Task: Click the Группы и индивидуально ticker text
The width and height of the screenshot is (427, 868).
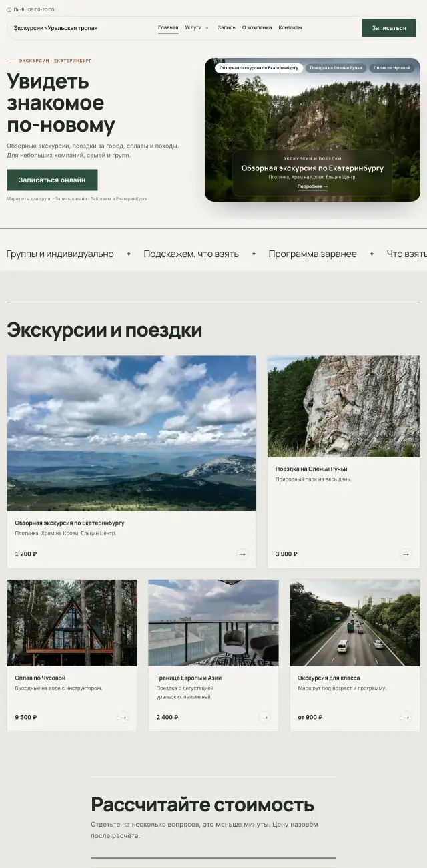Action: [x=60, y=254]
